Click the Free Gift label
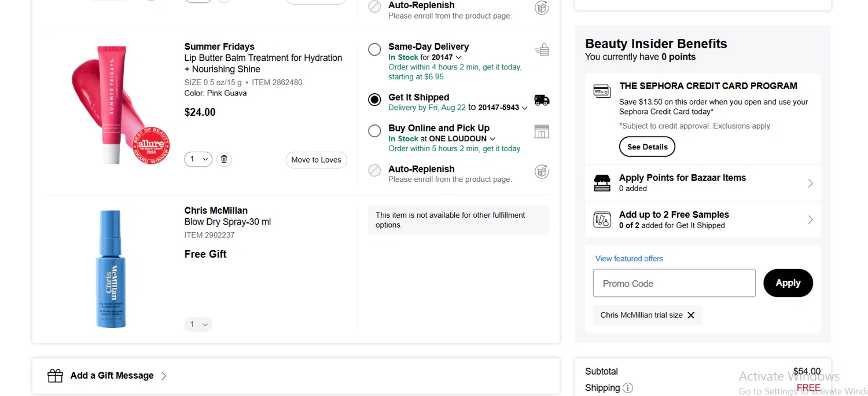The height and width of the screenshot is (396, 868). click(205, 254)
